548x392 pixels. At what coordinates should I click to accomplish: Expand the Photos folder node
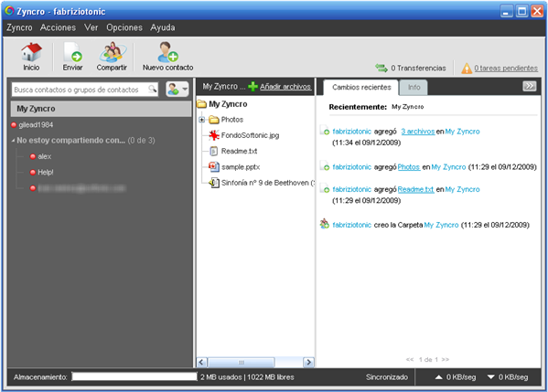click(201, 120)
